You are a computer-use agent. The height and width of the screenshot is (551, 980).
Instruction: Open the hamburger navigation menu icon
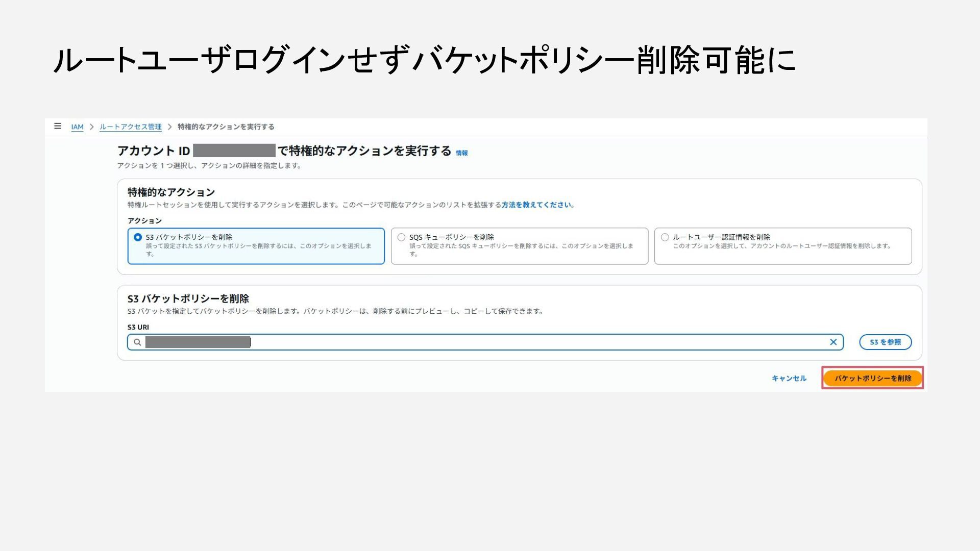(58, 126)
